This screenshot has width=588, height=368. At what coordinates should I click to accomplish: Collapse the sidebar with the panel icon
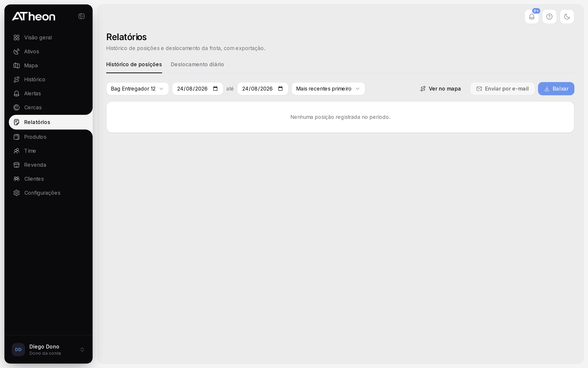pyautogui.click(x=81, y=16)
